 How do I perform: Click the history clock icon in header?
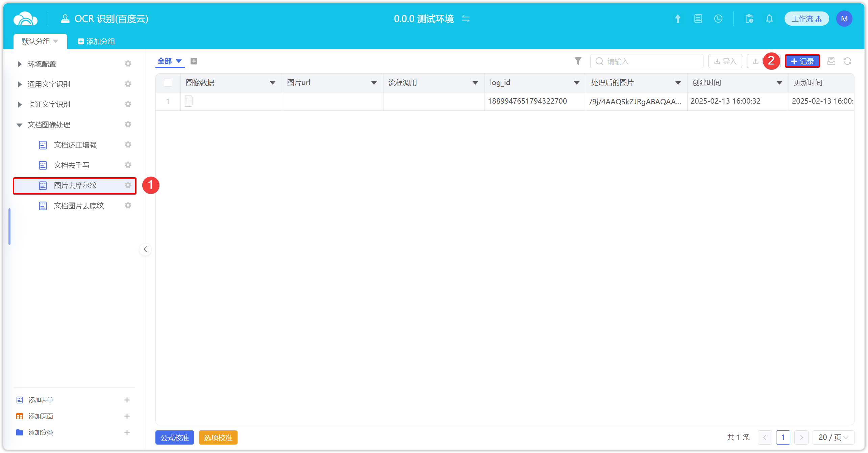(x=718, y=19)
